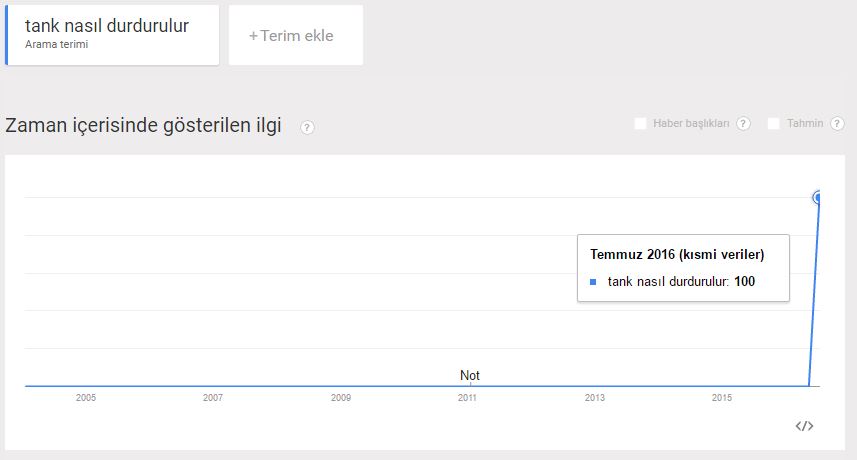Enable the Haber başlıkları checkbox

click(641, 124)
